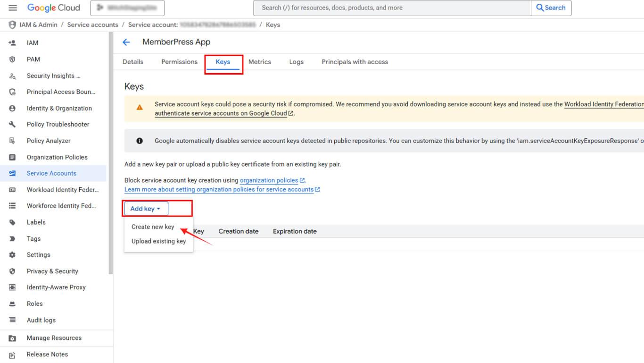Select Create new key option
Viewport: 644px width, 363px height.
click(x=153, y=227)
